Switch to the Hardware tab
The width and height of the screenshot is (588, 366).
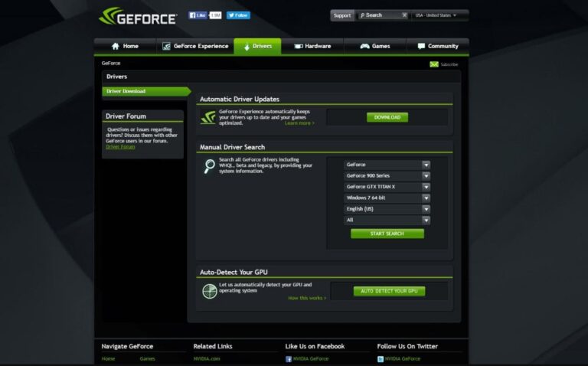(x=312, y=46)
